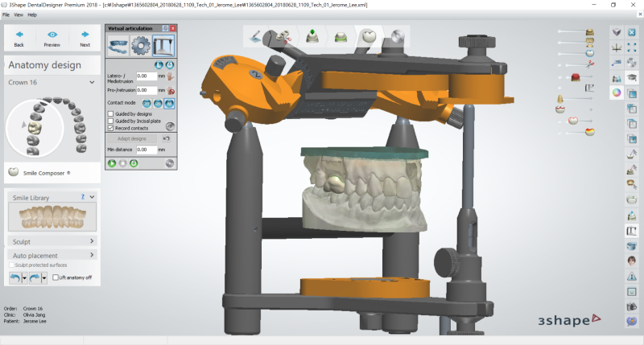The width and height of the screenshot is (644, 345).
Task: Select the virtual articulator sidebar icon
Action: 632,231
